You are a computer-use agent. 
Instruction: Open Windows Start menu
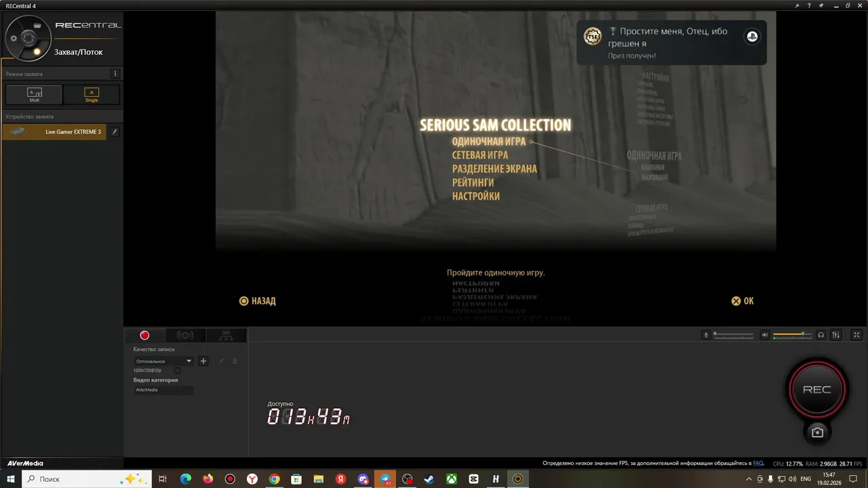11,479
